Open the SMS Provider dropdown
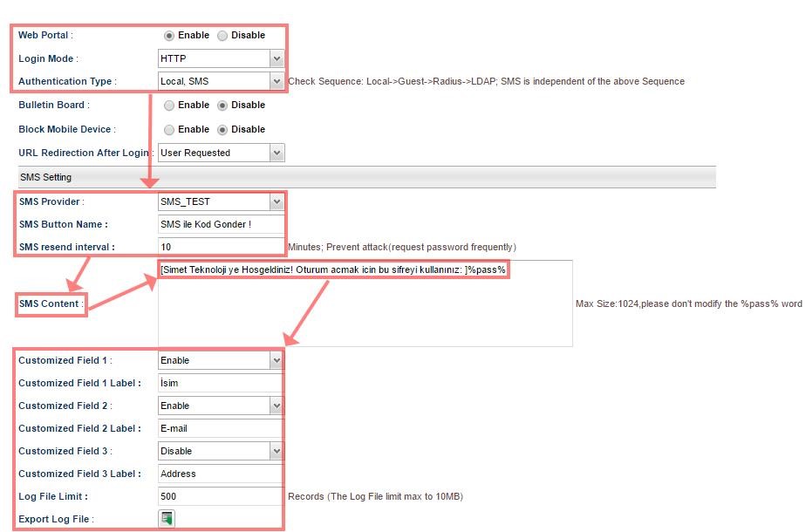The width and height of the screenshot is (806, 532). tap(222, 201)
